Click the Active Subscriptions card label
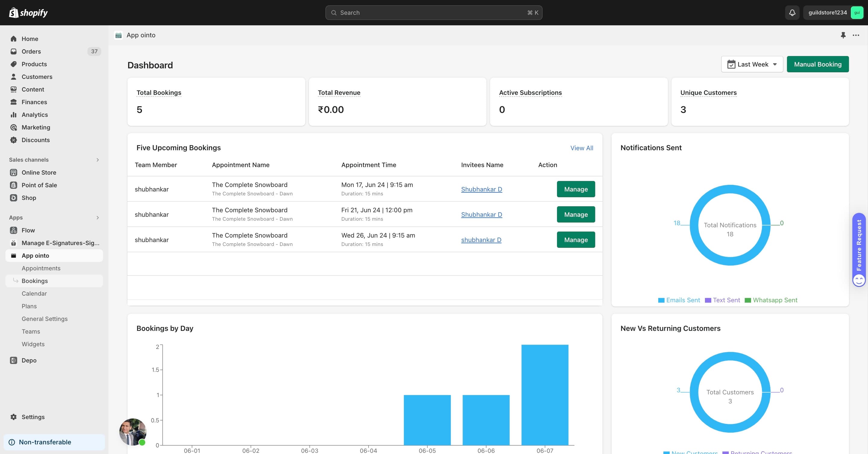 click(x=530, y=92)
